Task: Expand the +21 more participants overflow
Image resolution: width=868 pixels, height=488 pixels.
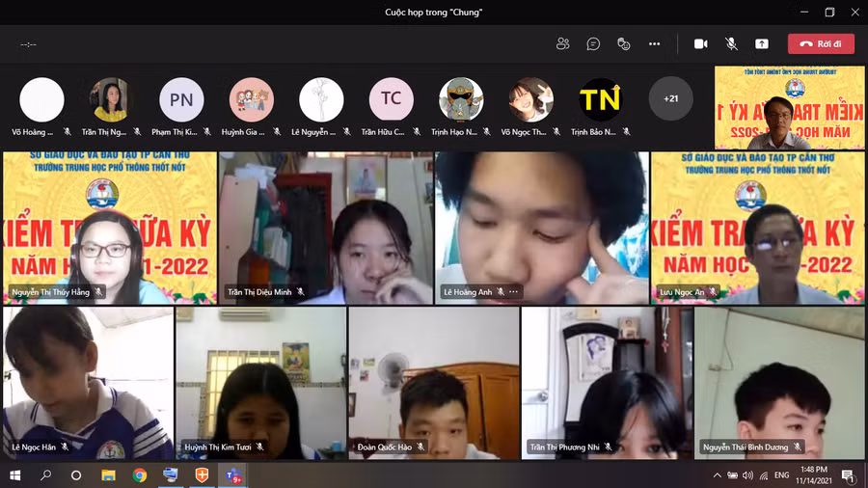Action: (670, 98)
